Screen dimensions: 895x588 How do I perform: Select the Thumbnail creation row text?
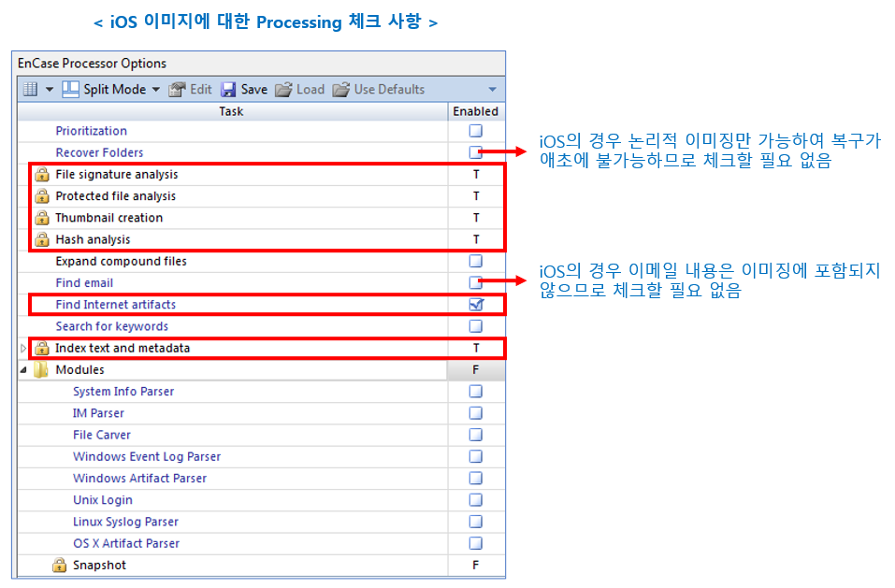(109, 217)
